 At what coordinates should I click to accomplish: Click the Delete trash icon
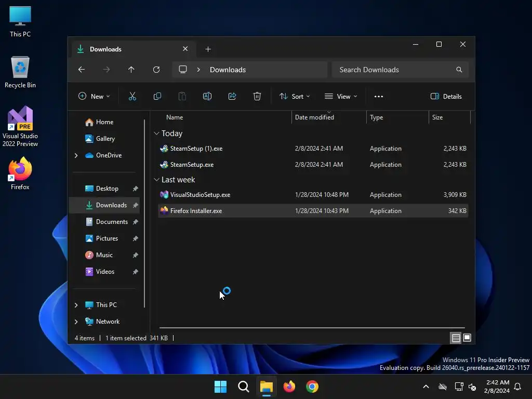click(257, 96)
